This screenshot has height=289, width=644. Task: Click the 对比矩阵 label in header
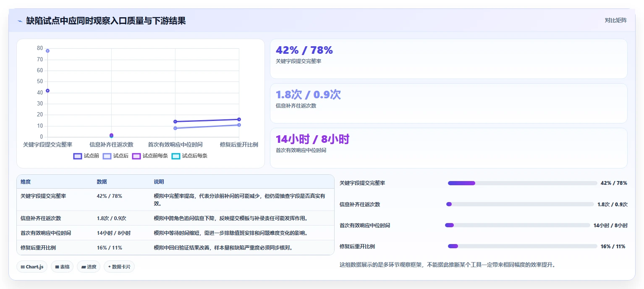tap(615, 21)
